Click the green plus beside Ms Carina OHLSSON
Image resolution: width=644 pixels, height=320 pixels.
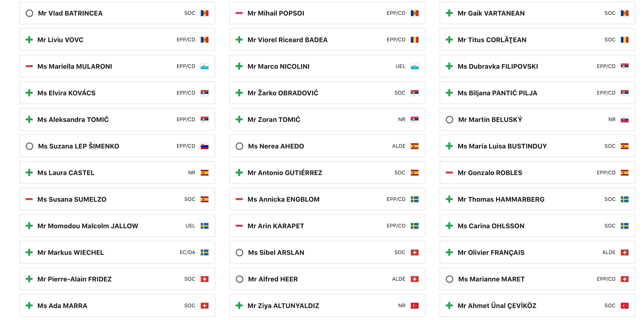point(449,226)
